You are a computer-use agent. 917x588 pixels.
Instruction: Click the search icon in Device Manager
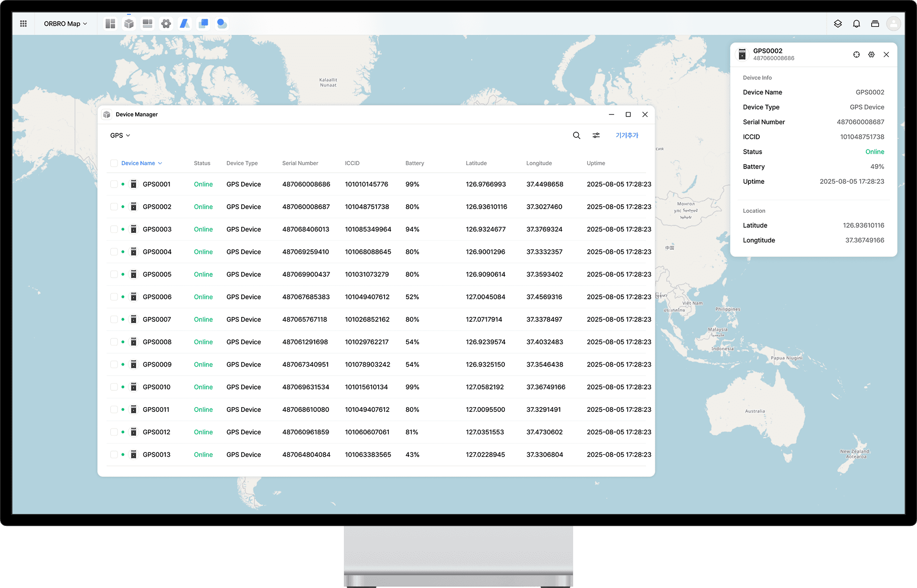point(576,136)
